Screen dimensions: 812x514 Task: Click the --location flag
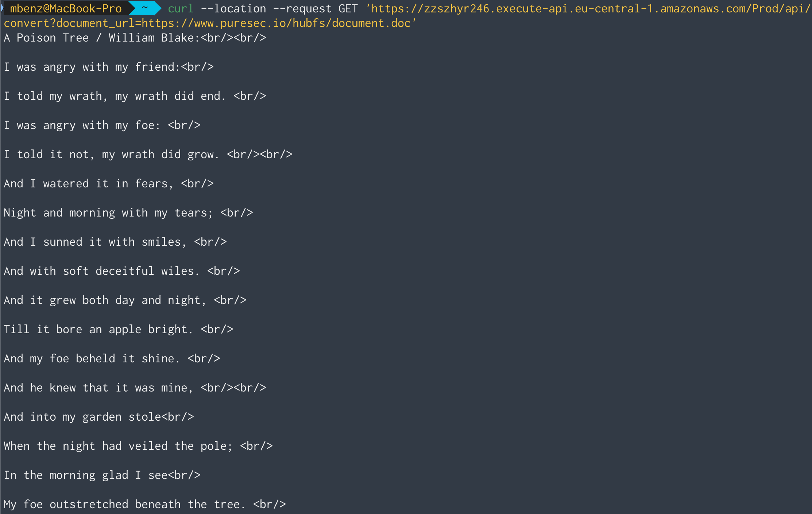[233, 8]
